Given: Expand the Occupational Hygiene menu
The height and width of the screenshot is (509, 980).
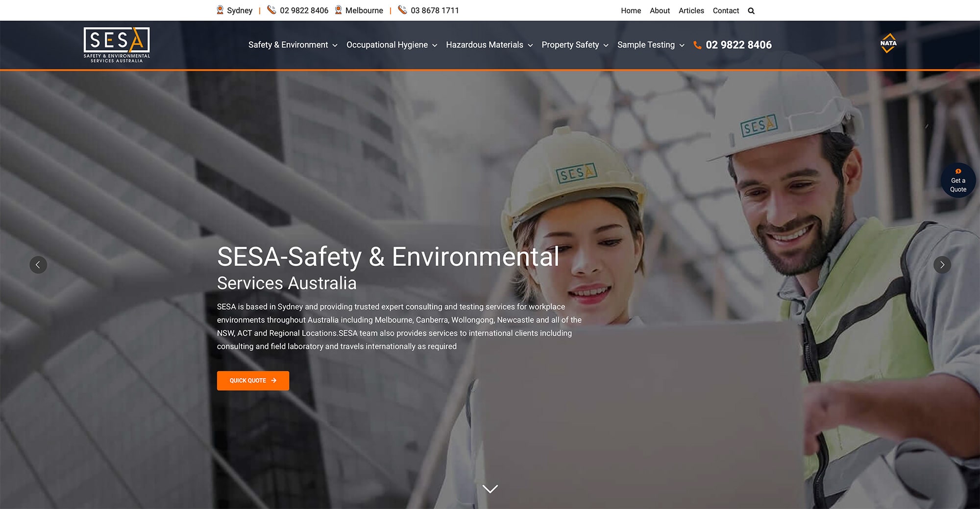Looking at the screenshot, I should coord(392,45).
